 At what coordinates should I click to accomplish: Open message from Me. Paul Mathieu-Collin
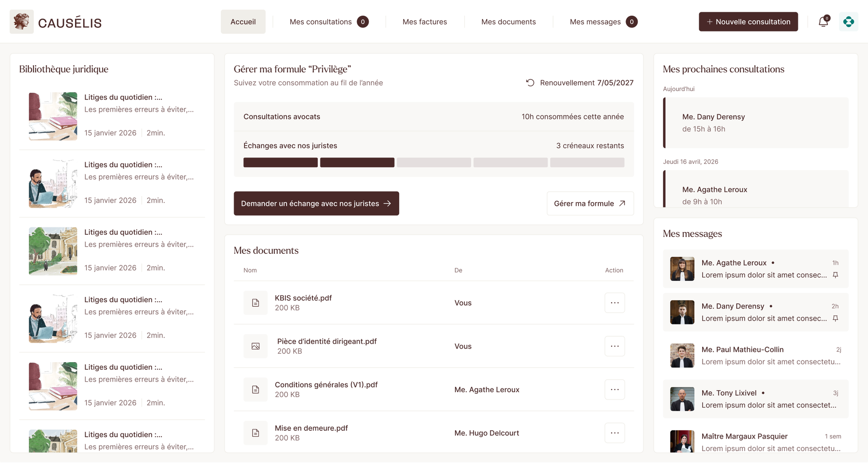[756, 355]
